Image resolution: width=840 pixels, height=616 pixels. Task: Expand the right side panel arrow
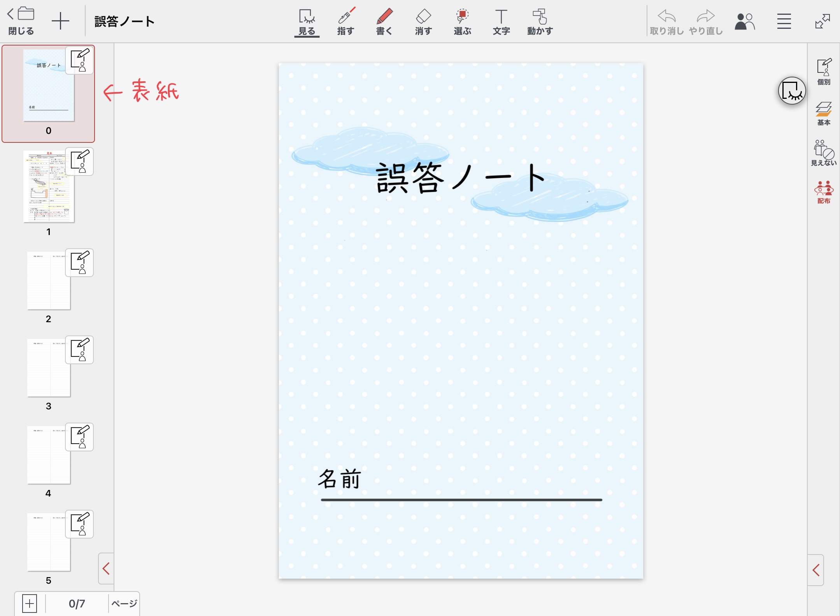click(816, 570)
